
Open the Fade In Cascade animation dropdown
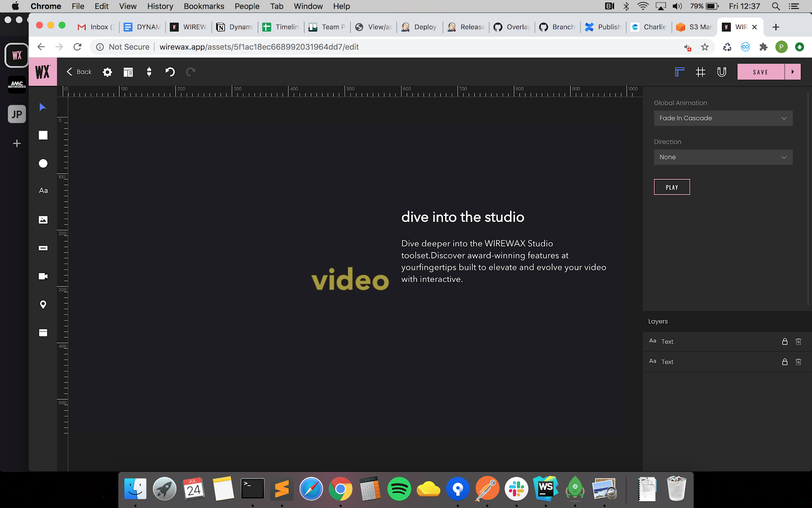(723, 118)
